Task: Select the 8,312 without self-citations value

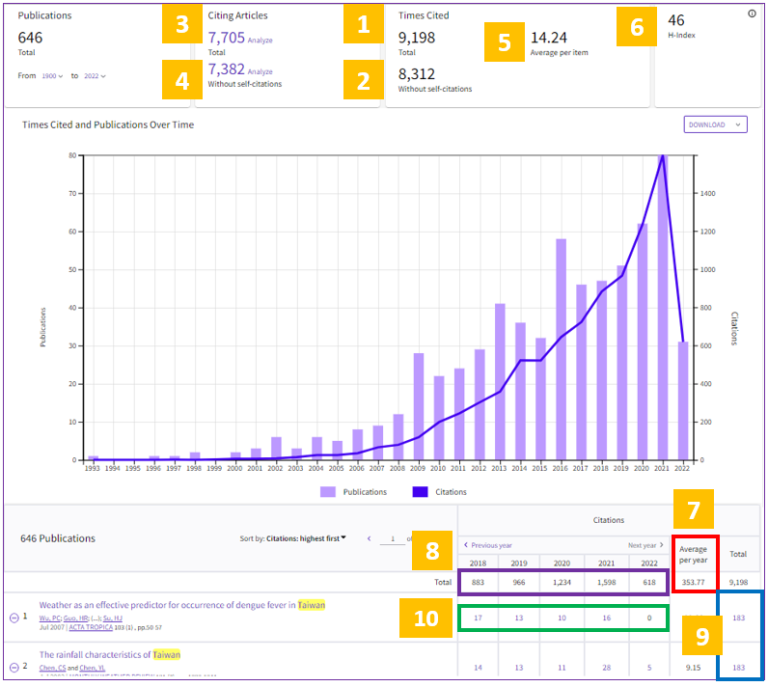Action: (x=416, y=74)
